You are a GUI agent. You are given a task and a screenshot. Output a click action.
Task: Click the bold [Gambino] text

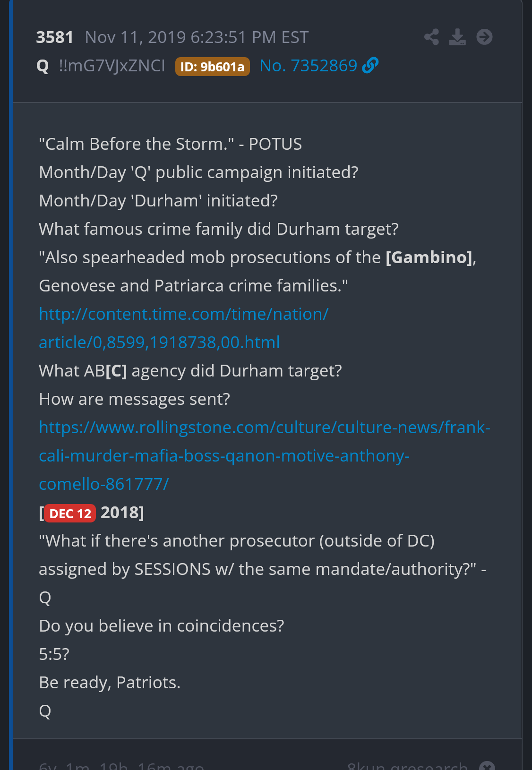pyautogui.click(x=429, y=257)
